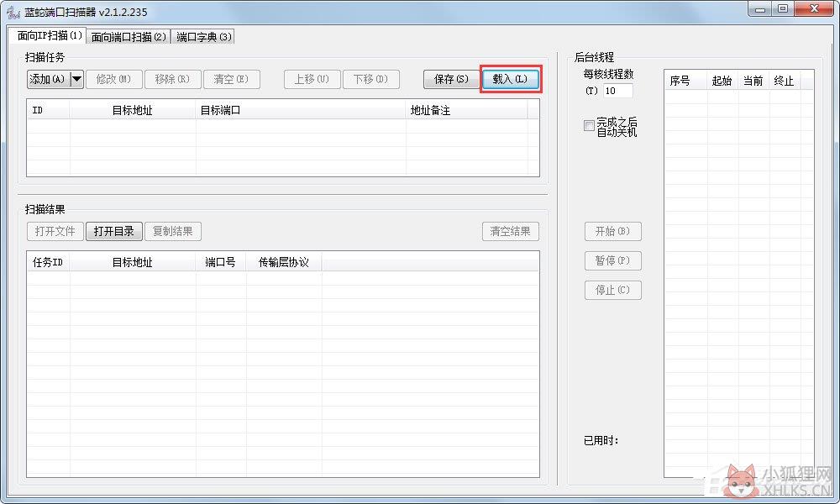Click the 打开文件 button
The height and width of the screenshot is (504, 840).
[55, 231]
